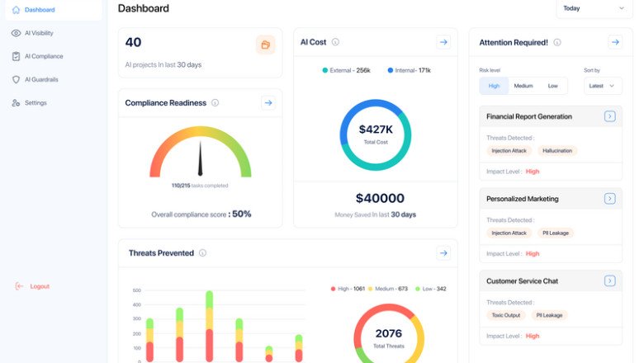Click Financial Report Generation card title
The image size is (644, 363).
pos(529,116)
